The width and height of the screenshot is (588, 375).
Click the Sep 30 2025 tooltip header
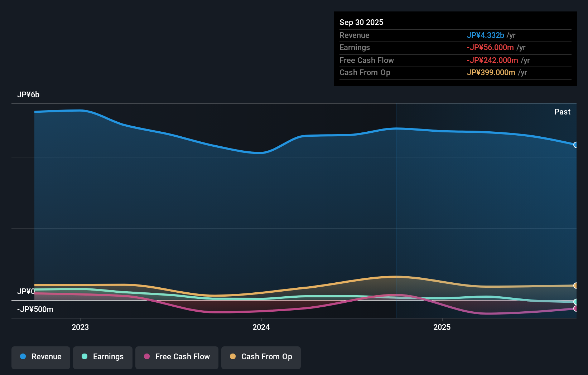tap(361, 22)
